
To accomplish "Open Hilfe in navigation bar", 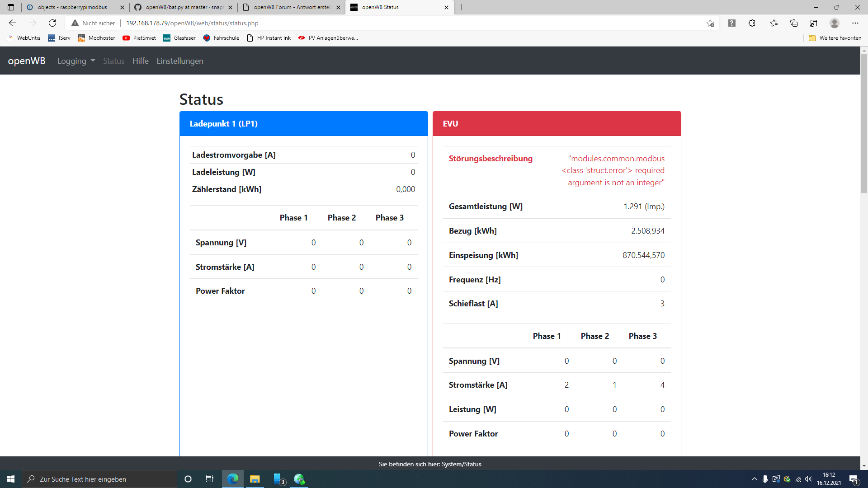I will point(140,61).
